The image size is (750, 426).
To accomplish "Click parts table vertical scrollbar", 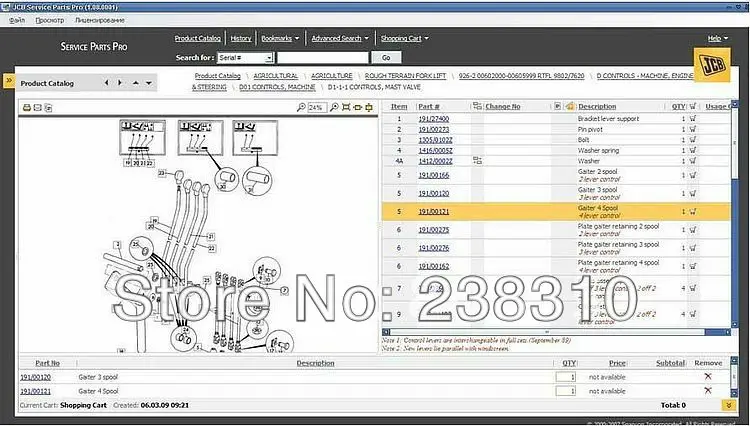I will 736,213.
